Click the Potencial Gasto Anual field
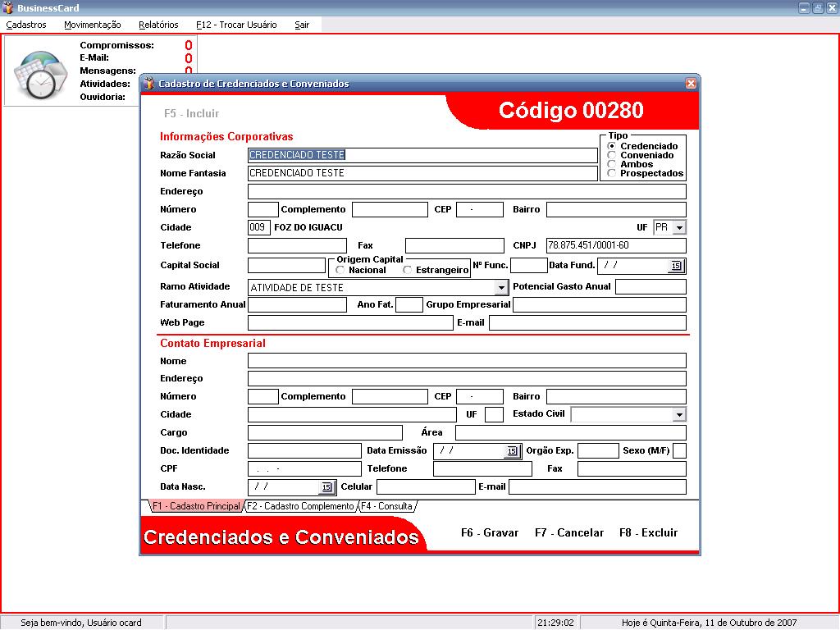840x630 pixels. click(651, 287)
